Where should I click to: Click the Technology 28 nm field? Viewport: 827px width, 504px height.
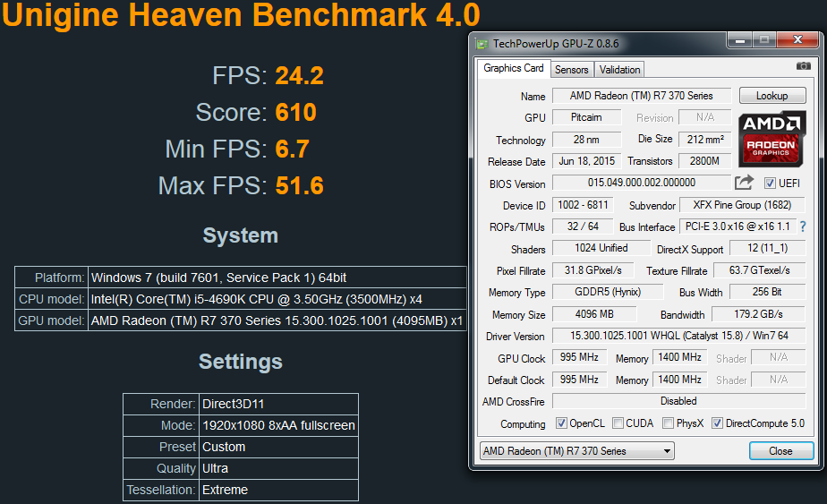[x=586, y=140]
